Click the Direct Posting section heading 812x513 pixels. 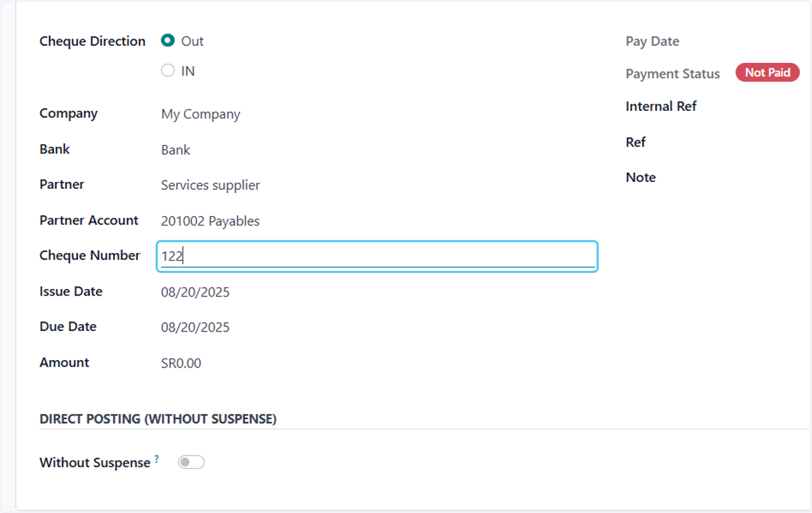click(158, 419)
